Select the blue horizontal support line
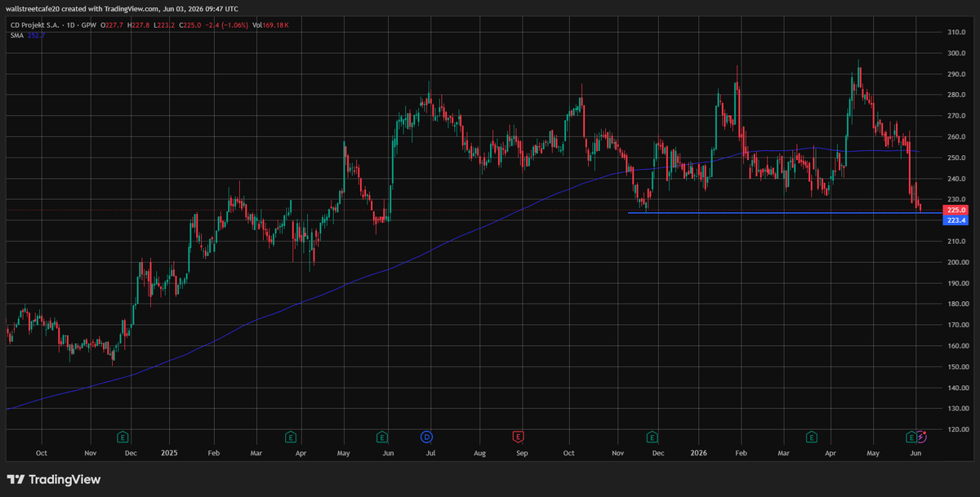 coord(784,213)
